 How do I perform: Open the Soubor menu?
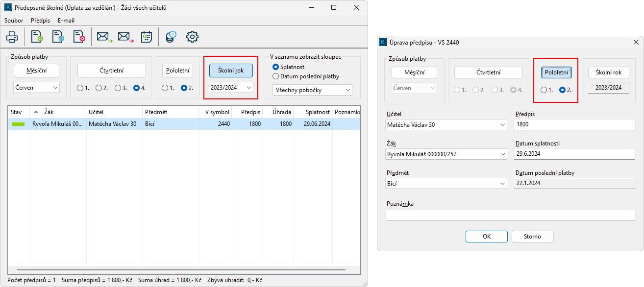(x=14, y=21)
